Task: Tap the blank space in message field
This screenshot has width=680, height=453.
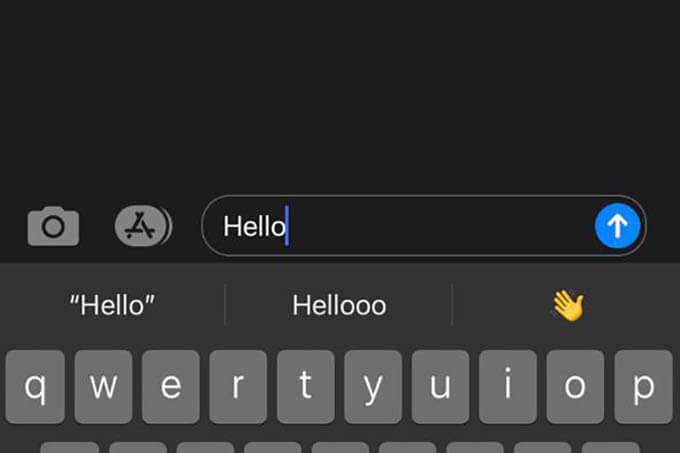Action: (x=440, y=226)
